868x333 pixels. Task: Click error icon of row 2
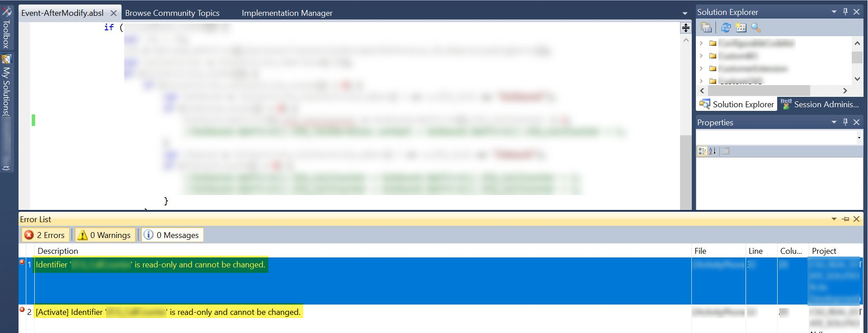click(22, 309)
